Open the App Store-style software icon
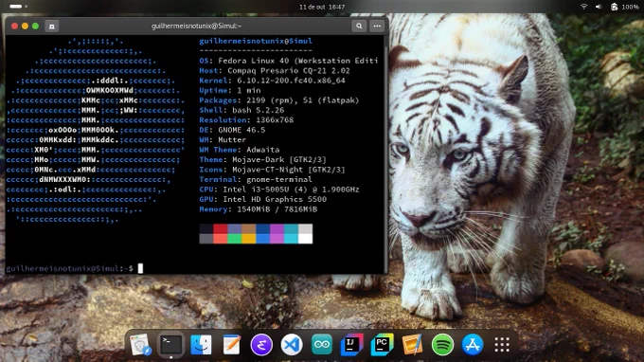 (x=473, y=345)
